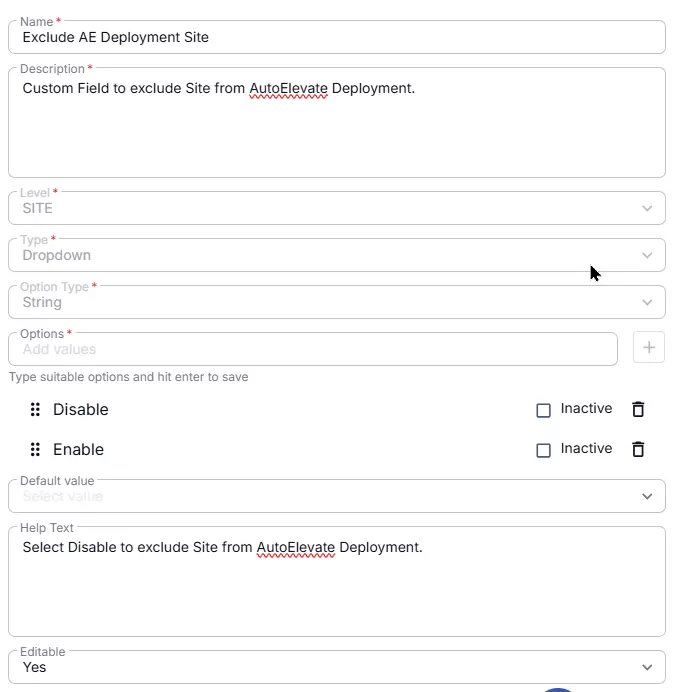Image resolution: width=679 pixels, height=692 pixels.
Task: Click the hint 'Type suitable options and hit enter to save'
Action: [128, 377]
